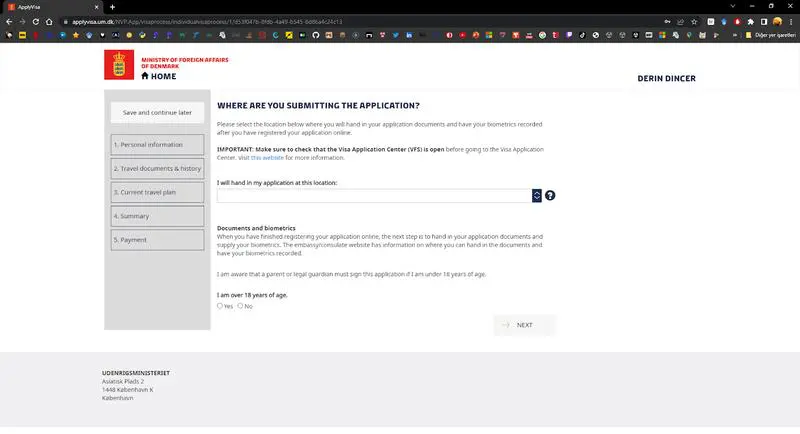Open step 1 Personal information
800x434 pixels.
pos(157,145)
